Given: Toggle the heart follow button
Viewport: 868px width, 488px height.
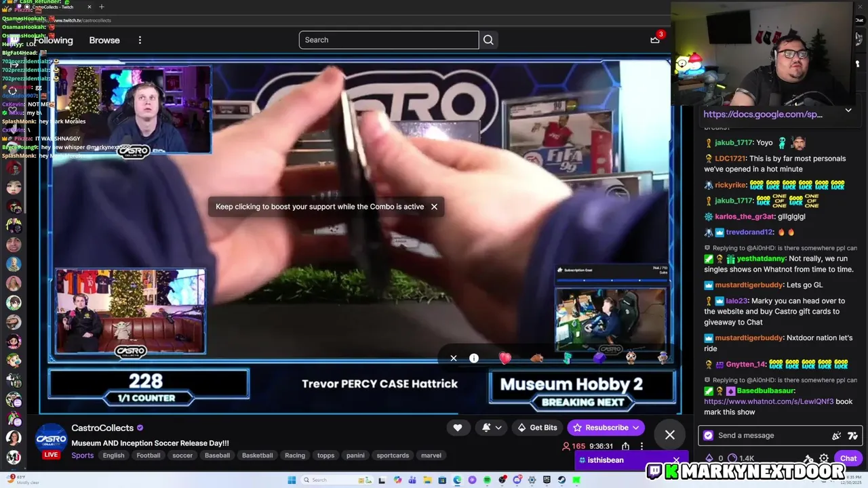Looking at the screenshot, I should (458, 428).
